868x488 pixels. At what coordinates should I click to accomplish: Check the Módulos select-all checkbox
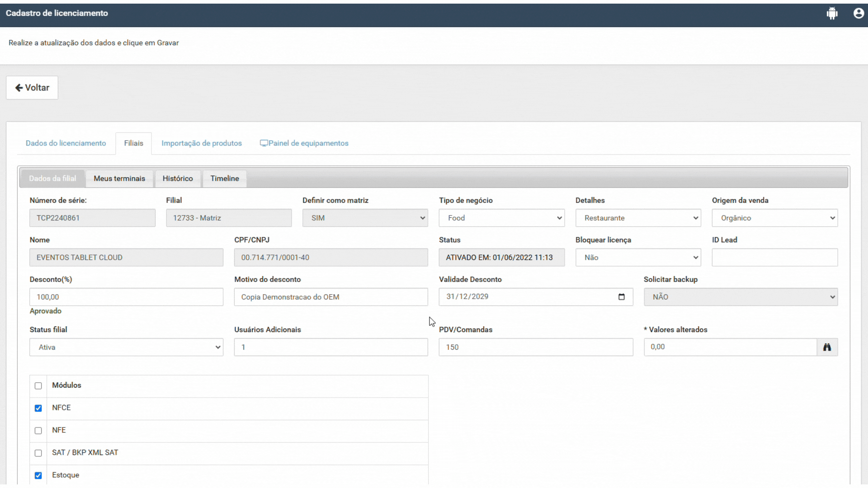coord(38,386)
